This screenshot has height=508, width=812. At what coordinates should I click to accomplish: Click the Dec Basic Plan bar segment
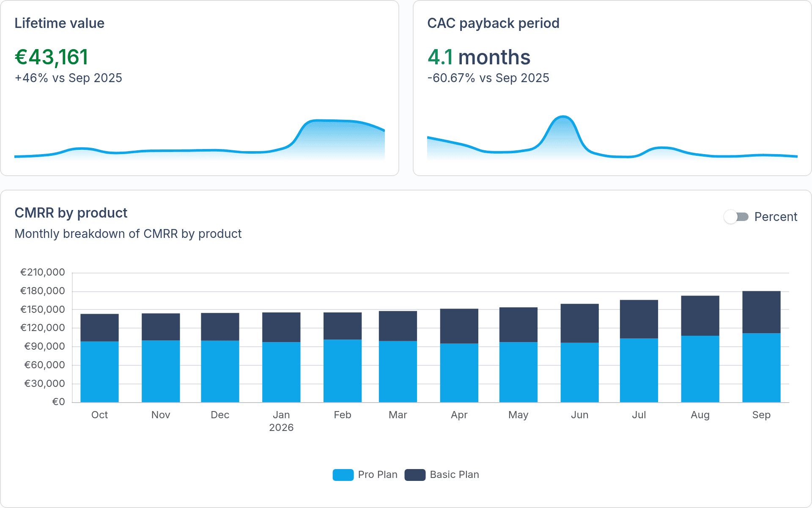(x=220, y=327)
